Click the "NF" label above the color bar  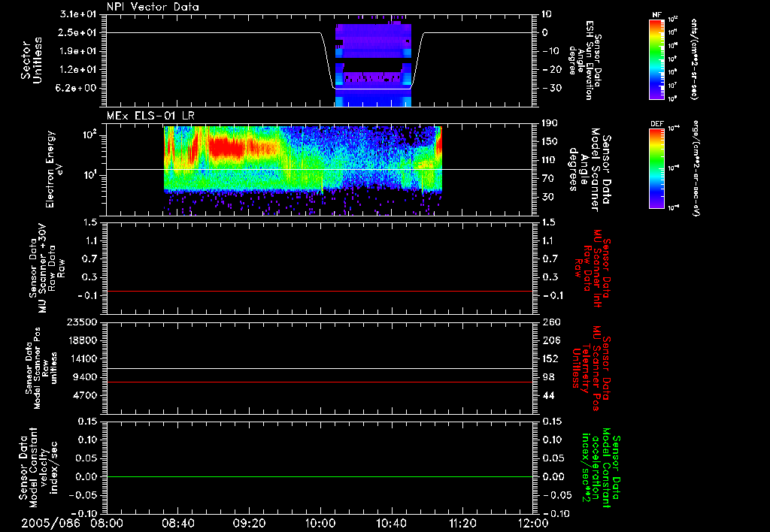(x=656, y=15)
